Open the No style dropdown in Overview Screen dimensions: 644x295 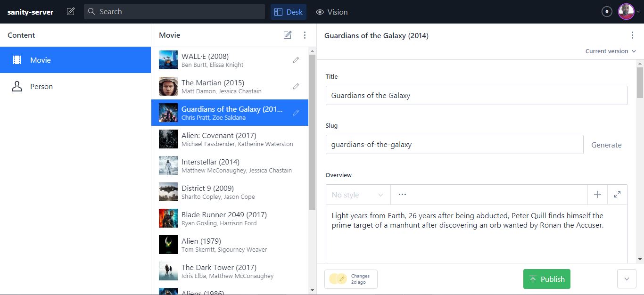click(358, 195)
